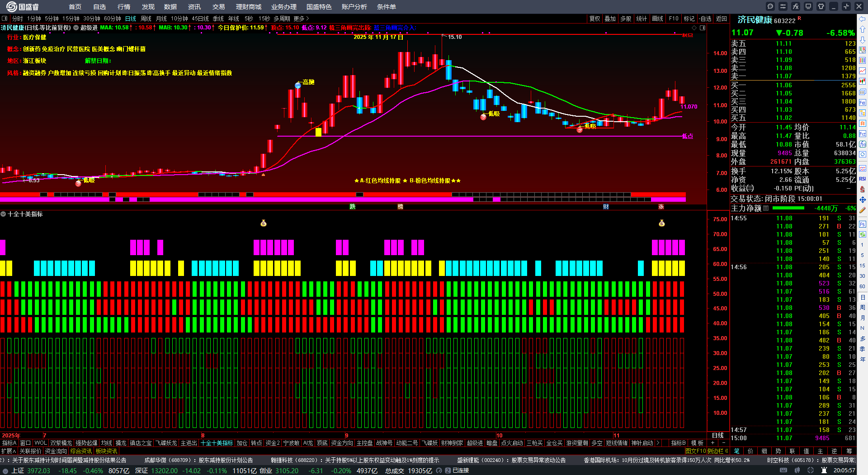
Task: Click the 国盛睿 logo at top left
Action: coord(22,7)
